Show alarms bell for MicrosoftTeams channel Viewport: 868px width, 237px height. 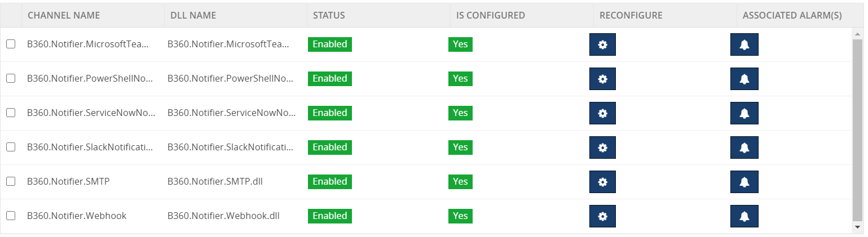(744, 44)
